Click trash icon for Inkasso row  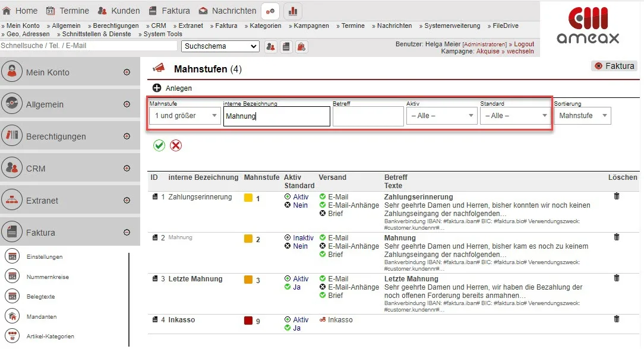pos(616,319)
